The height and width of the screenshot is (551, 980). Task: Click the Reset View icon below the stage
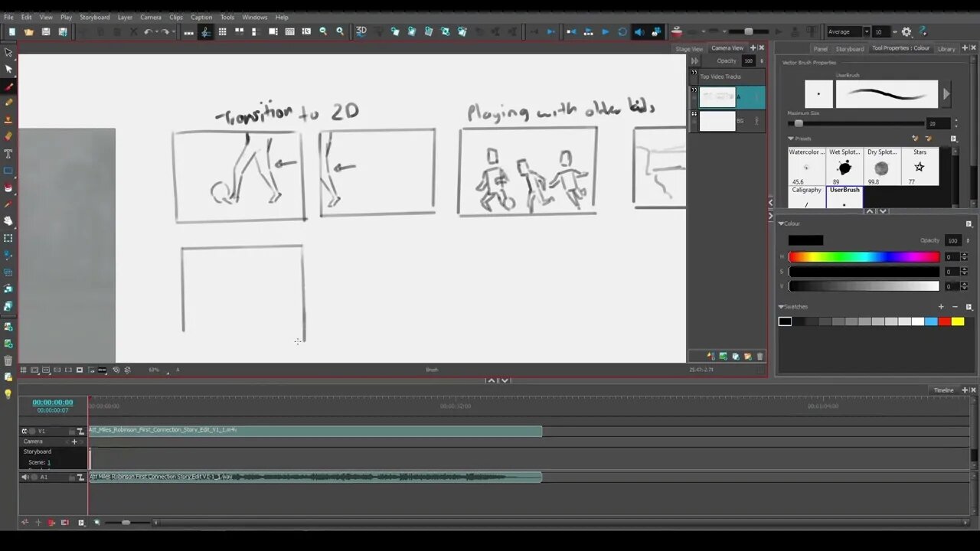coord(116,370)
